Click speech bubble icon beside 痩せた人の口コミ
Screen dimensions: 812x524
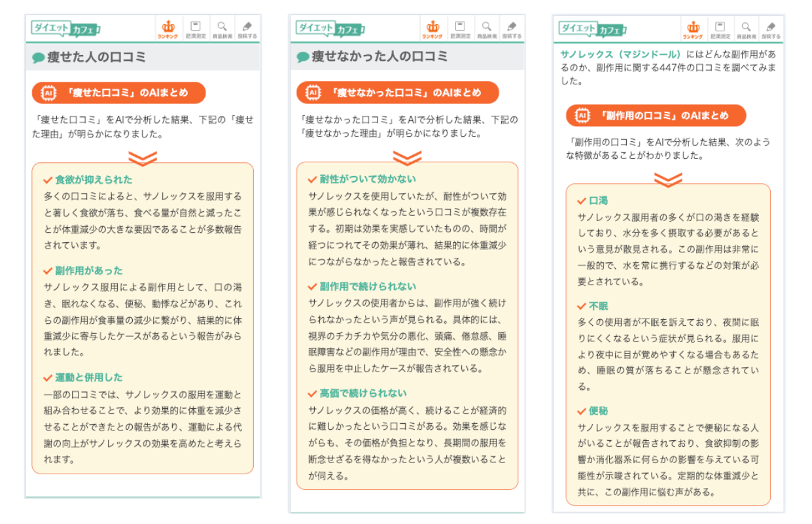38,58
